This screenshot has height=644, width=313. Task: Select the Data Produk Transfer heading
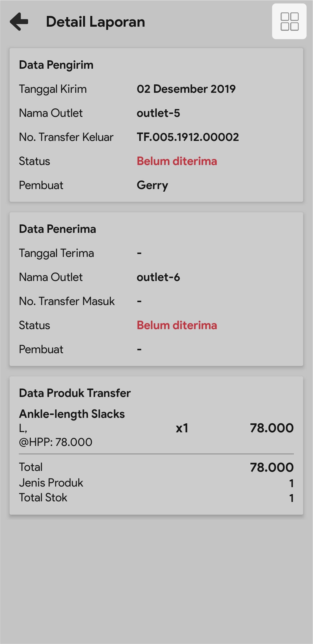(x=75, y=393)
